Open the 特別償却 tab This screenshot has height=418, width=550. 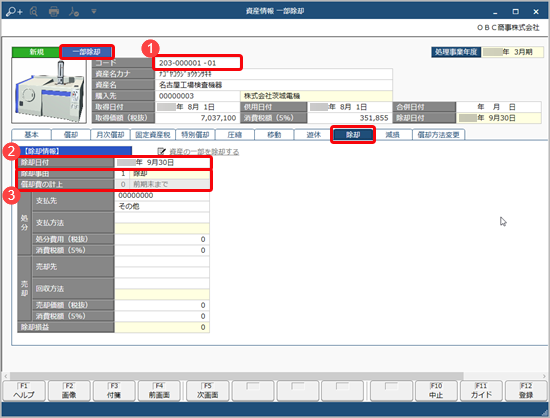195,135
